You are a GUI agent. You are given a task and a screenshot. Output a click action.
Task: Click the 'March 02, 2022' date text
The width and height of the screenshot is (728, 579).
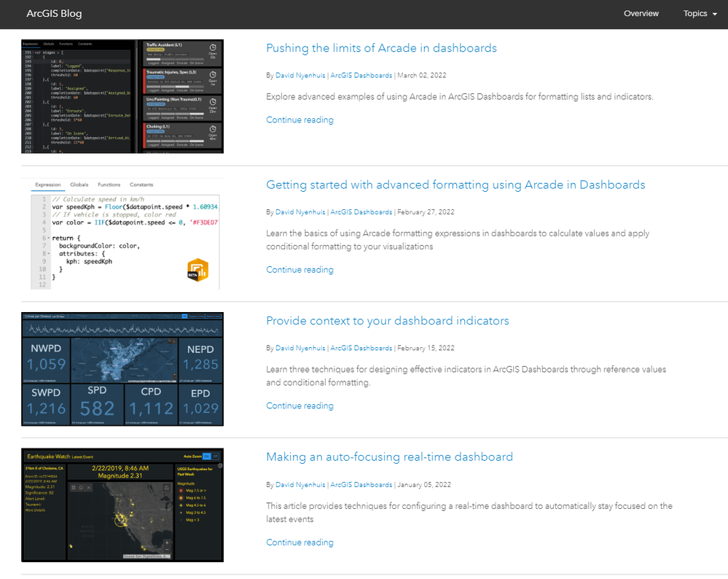[422, 75]
